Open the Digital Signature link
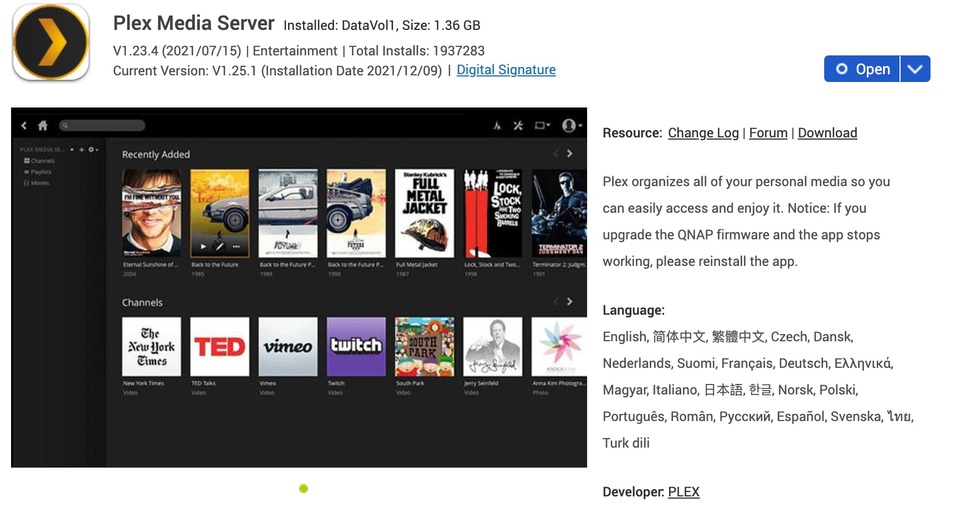 [506, 70]
